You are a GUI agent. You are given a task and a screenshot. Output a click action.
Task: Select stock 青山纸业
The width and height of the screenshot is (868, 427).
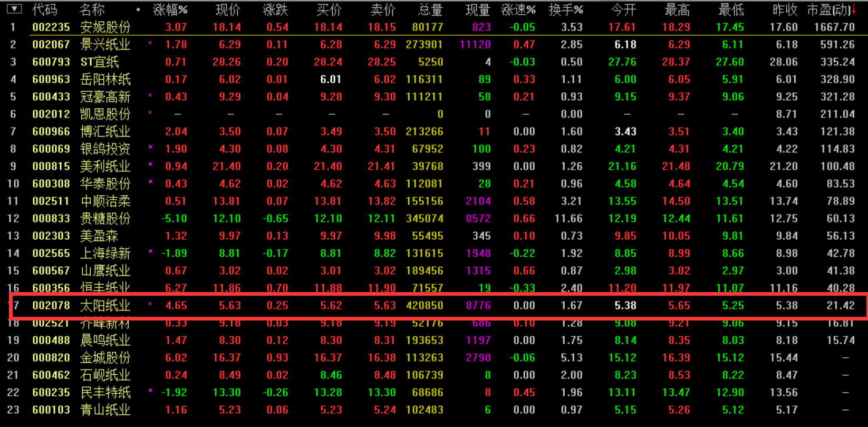pyautogui.click(x=105, y=410)
